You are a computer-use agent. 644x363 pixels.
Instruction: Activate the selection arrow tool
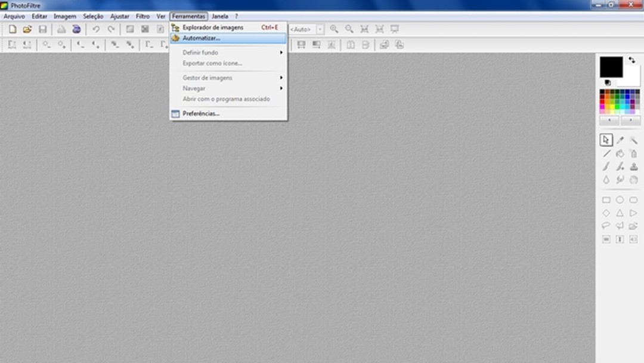(x=605, y=139)
